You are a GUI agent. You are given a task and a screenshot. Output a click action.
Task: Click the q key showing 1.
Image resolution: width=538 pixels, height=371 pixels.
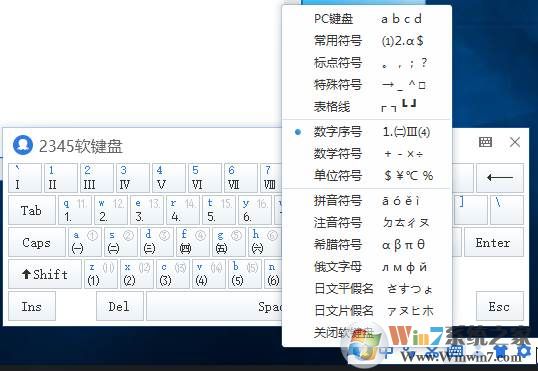tap(75, 210)
